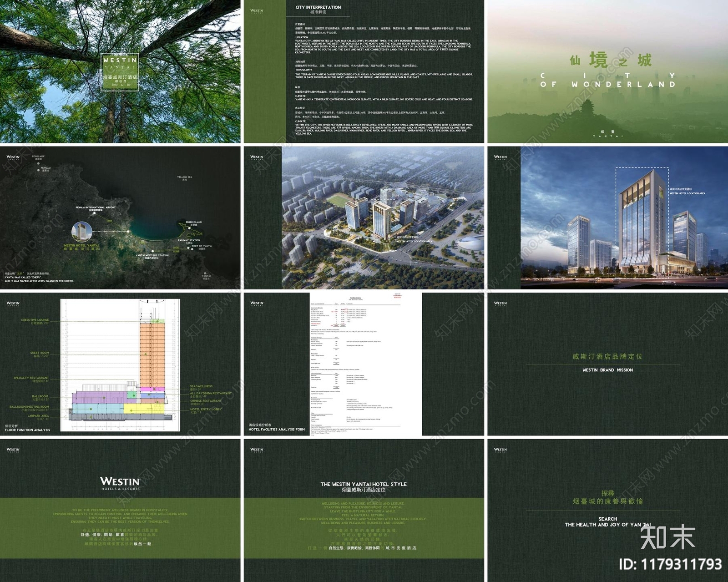728x582 pixels.
Task: Open the hotel tower rendering with dashed outline
Action: coord(608,218)
